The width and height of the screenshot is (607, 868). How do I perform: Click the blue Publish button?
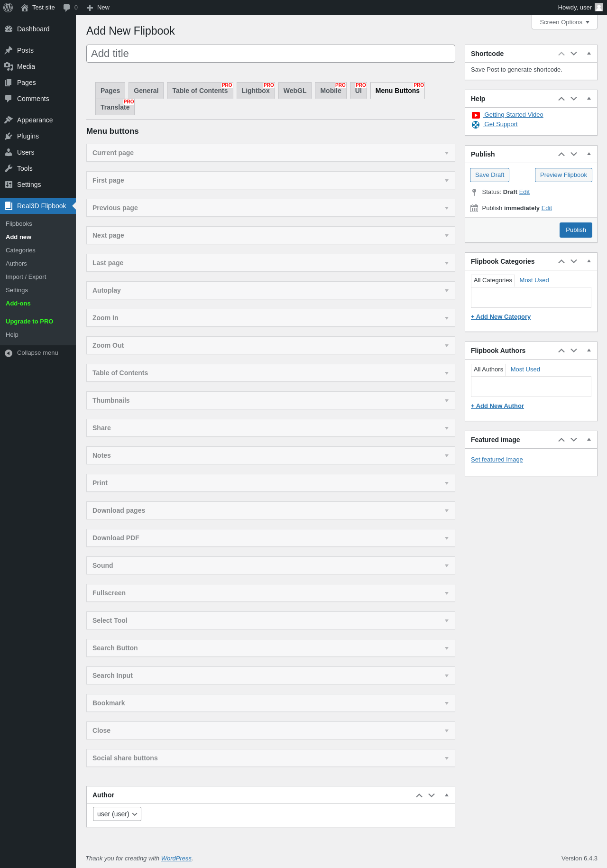(576, 230)
